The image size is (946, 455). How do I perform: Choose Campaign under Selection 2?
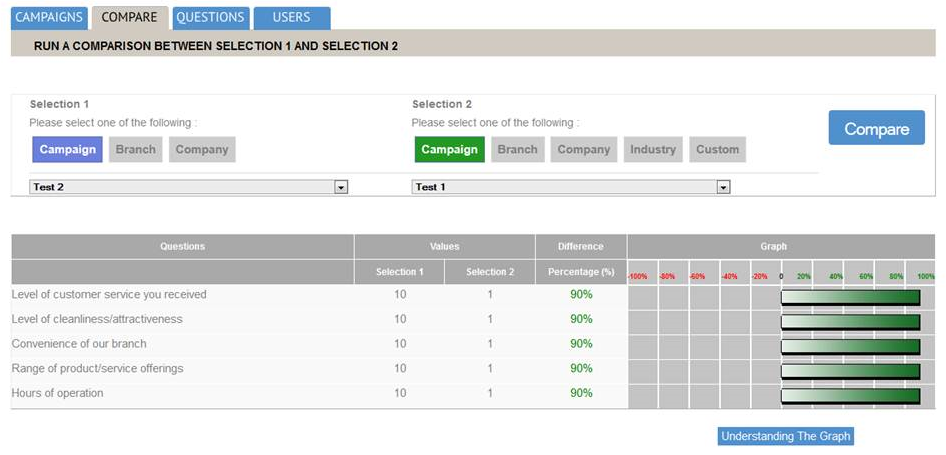(x=449, y=150)
